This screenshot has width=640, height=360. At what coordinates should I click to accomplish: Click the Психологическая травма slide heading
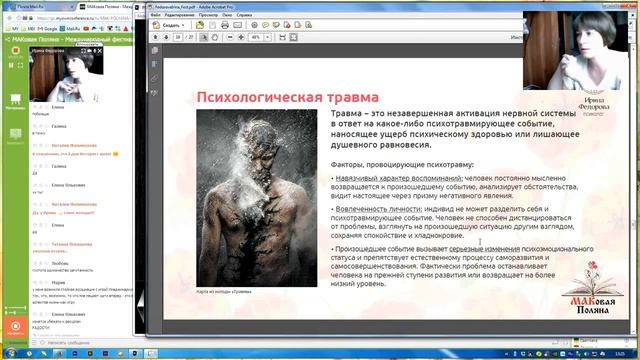point(288,97)
